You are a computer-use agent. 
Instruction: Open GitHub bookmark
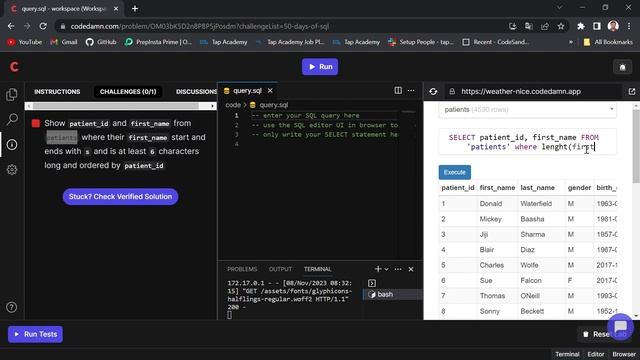point(101,42)
